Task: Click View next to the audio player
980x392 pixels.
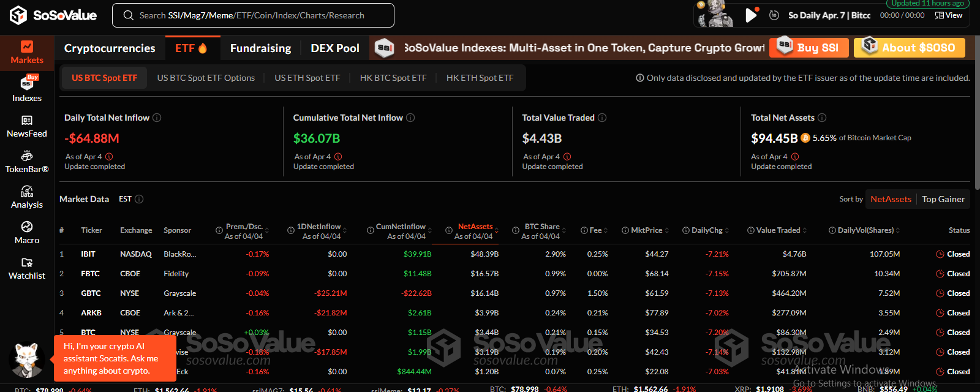Action: tap(949, 15)
